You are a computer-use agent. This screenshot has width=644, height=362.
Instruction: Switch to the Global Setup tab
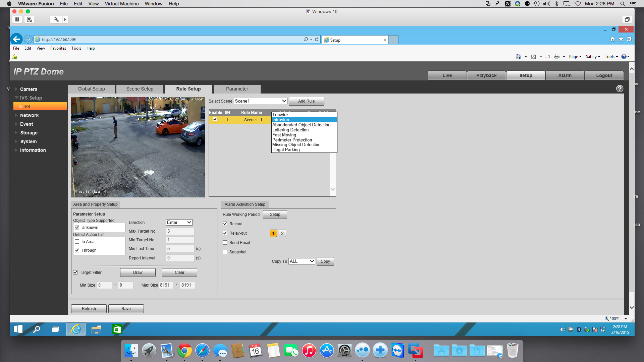point(91,89)
